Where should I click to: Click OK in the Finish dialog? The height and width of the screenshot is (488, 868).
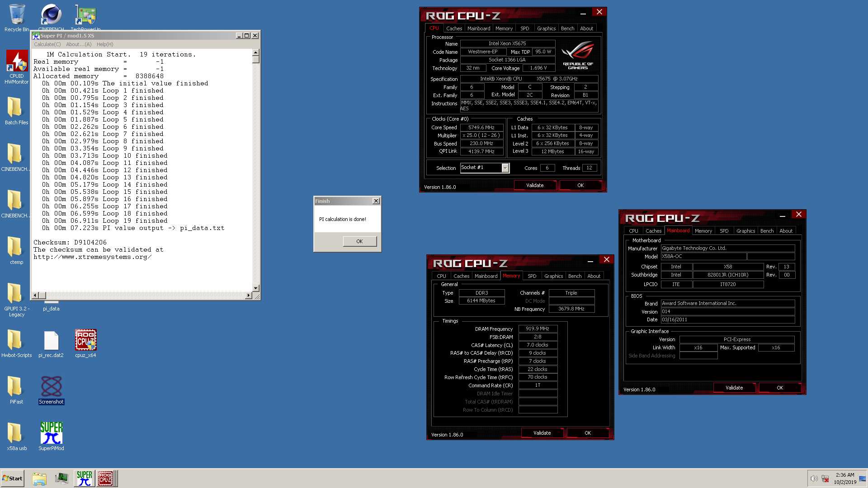click(359, 241)
